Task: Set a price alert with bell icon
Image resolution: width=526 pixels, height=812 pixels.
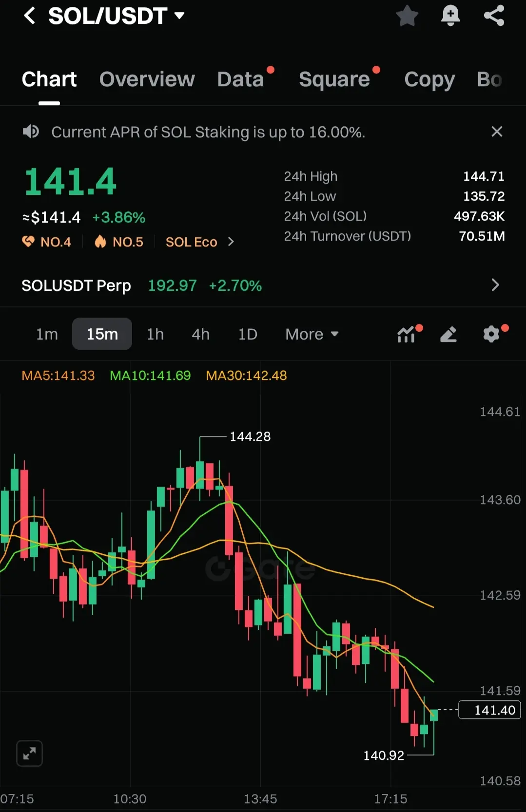Action: pos(450,16)
